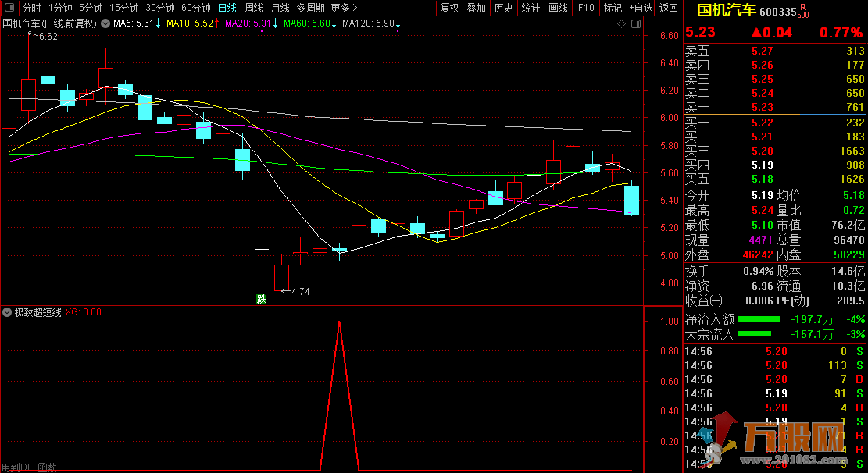868x473 pixels.
Task: Activate the 画线 drawing tool button
Action: (558, 8)
